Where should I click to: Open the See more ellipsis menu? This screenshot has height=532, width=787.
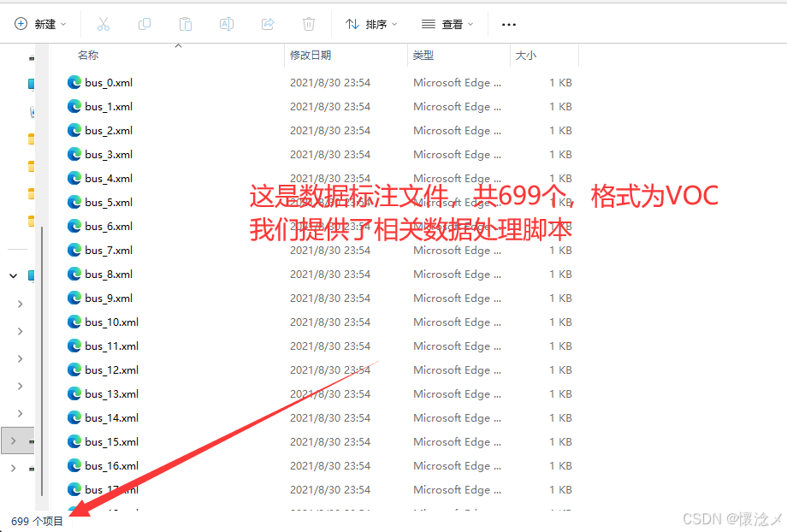[509, 25]
